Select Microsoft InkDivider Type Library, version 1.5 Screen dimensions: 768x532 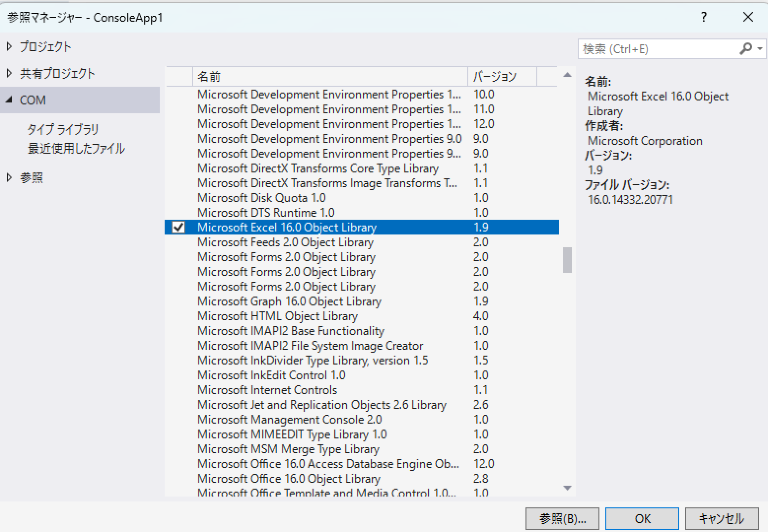pos(362,360)
